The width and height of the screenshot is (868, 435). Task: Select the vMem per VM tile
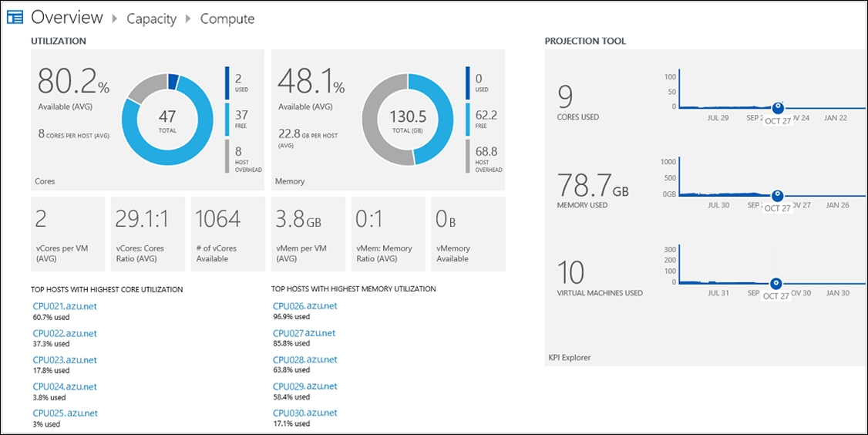[x=308, y=234]
